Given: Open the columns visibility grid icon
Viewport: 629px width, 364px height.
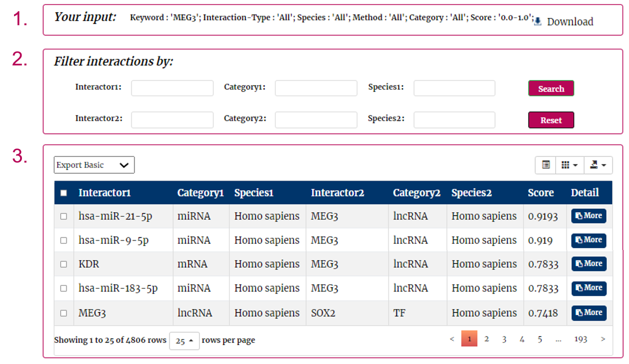Looking at the screenshot, I should click(x=569, y=165).
